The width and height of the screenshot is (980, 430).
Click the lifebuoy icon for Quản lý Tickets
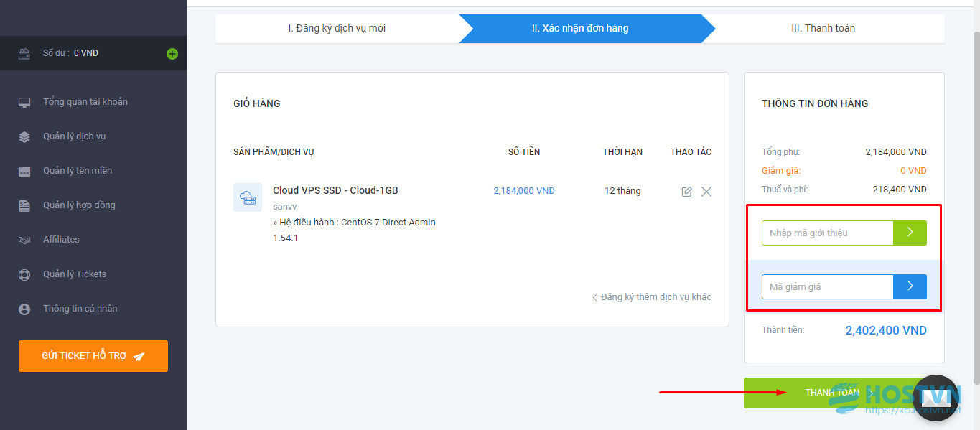click(x=24, y=274)
